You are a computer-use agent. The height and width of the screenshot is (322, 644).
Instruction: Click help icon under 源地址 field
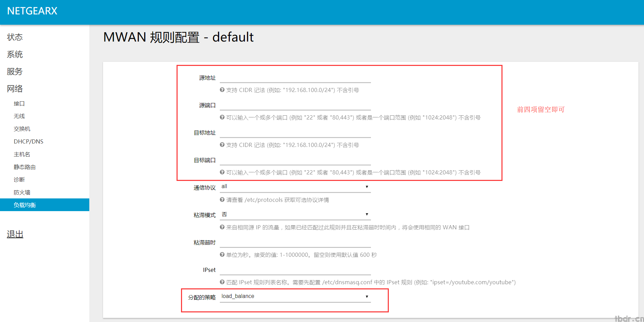[x=222, y=90]
